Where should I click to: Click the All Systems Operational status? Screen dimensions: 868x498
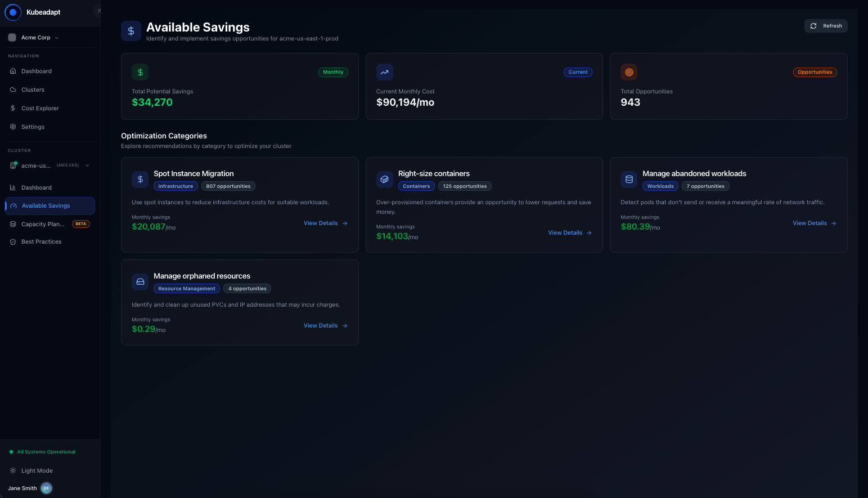coord(46,452)
